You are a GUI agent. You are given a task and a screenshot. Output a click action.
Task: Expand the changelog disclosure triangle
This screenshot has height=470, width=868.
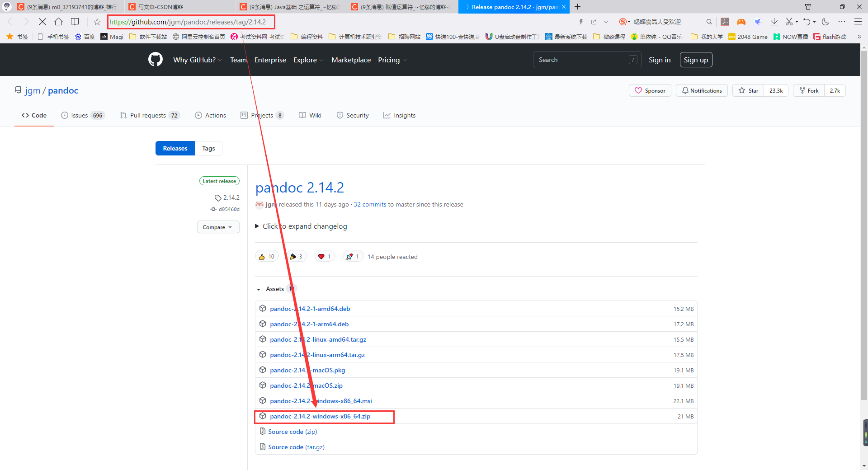tap(257, 226)
